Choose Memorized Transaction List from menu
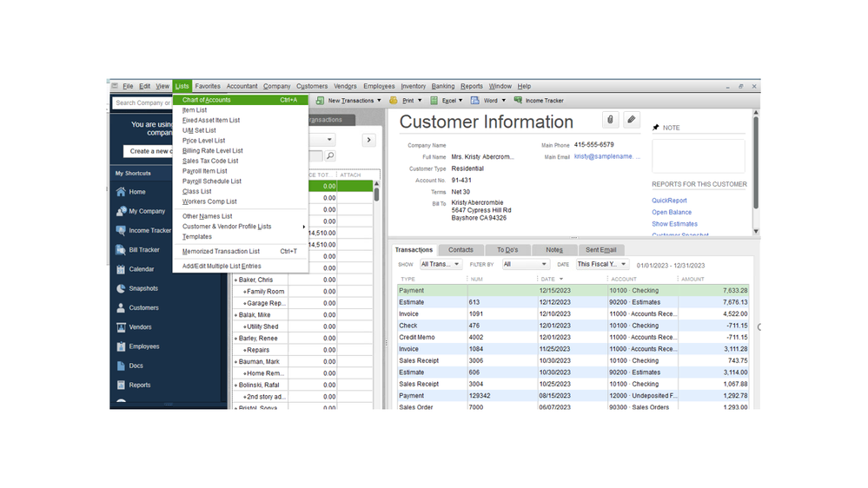 coord(221,251)
